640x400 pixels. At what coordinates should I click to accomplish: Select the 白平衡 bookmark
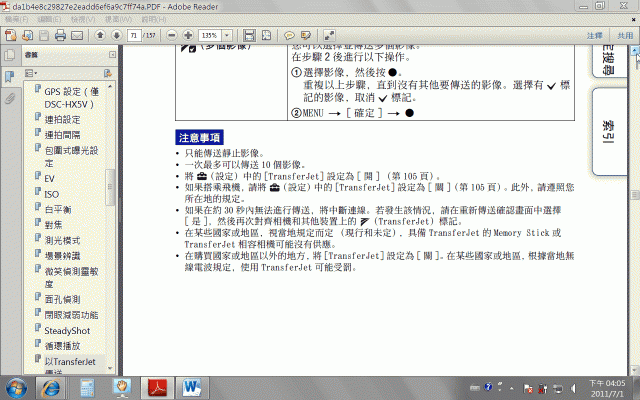point(58,209)
